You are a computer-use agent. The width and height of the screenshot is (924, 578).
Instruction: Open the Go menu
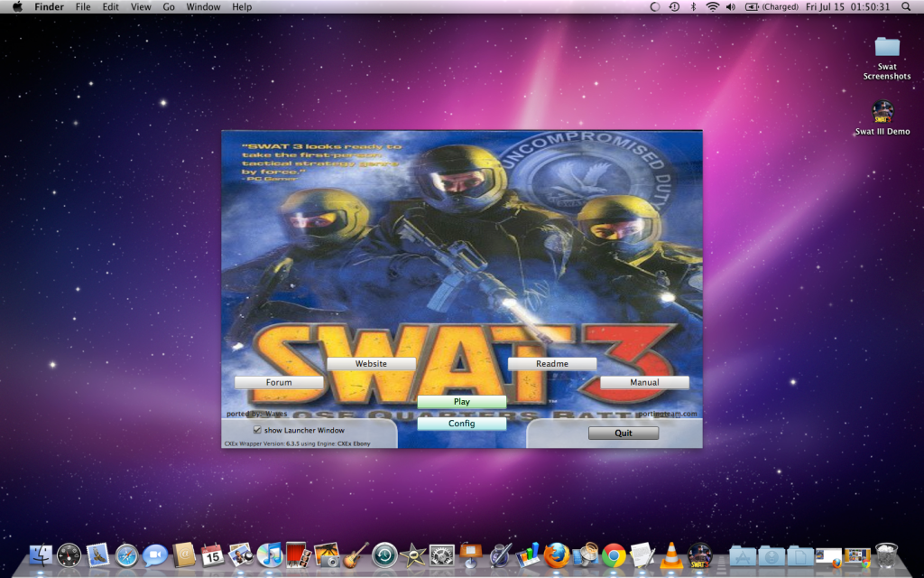169,7
